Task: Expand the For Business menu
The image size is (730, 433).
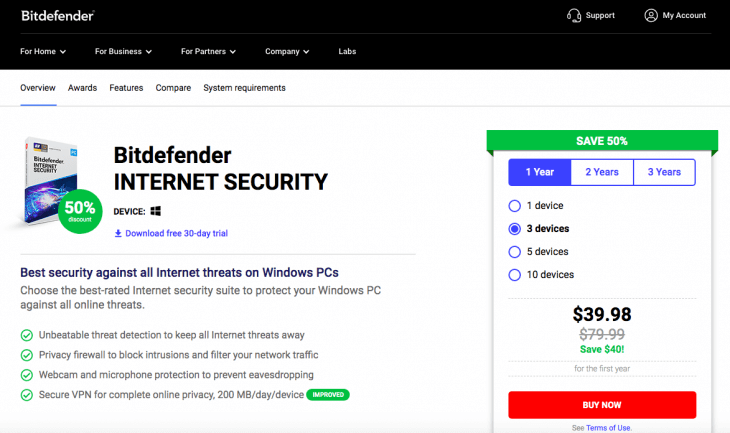Action: pos(123,51)
